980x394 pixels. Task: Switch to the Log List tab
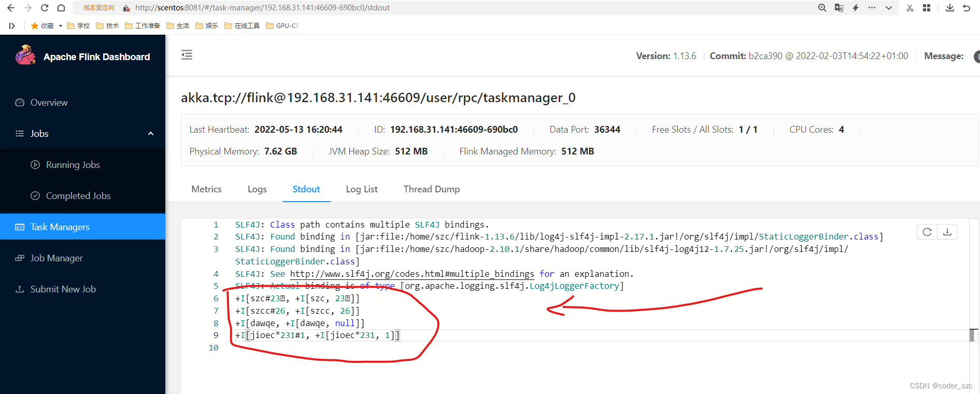[362, 189]
